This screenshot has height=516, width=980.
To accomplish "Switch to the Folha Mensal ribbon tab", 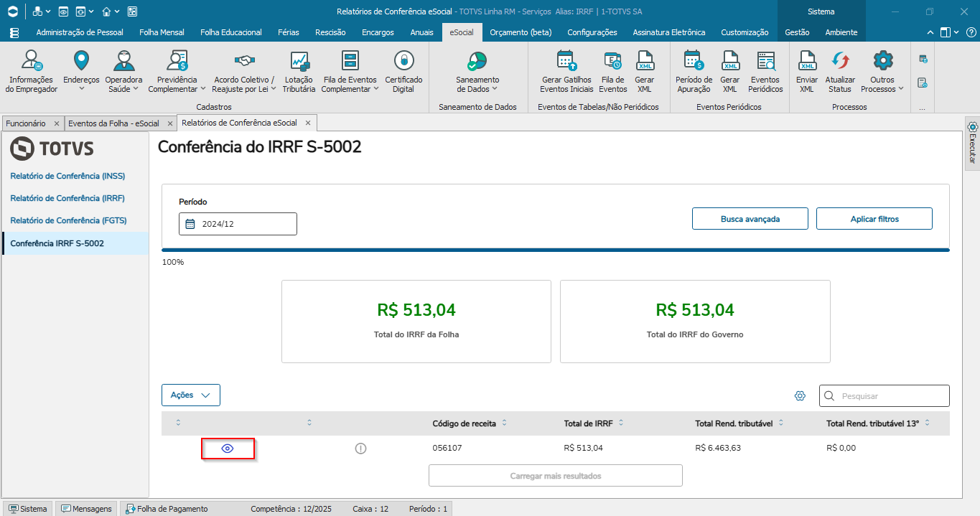I will tap(162, 32).
